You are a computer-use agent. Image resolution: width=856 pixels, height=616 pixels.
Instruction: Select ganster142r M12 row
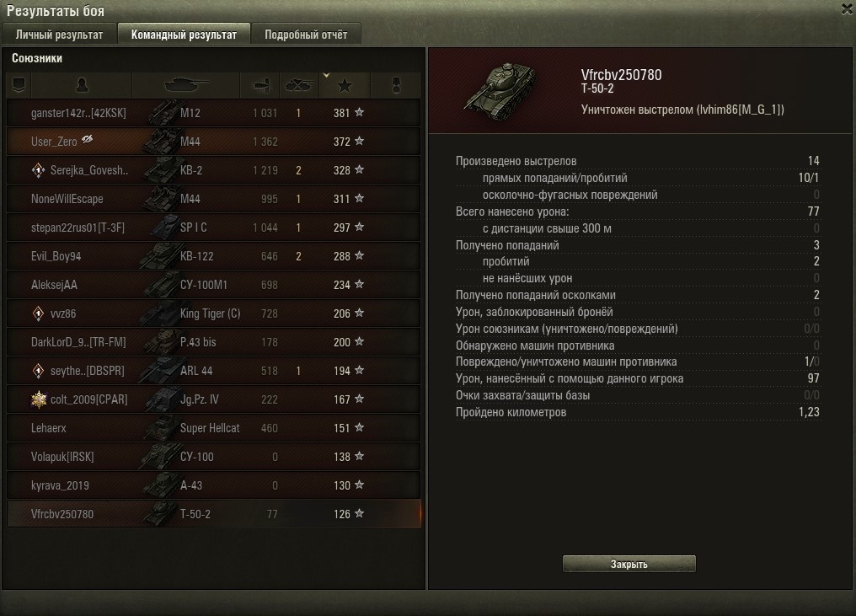pos(214,113)
